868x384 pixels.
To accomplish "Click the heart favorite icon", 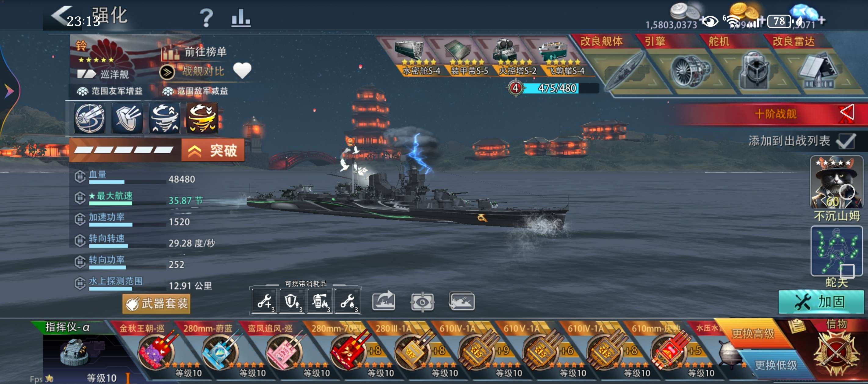I will 242,70.
